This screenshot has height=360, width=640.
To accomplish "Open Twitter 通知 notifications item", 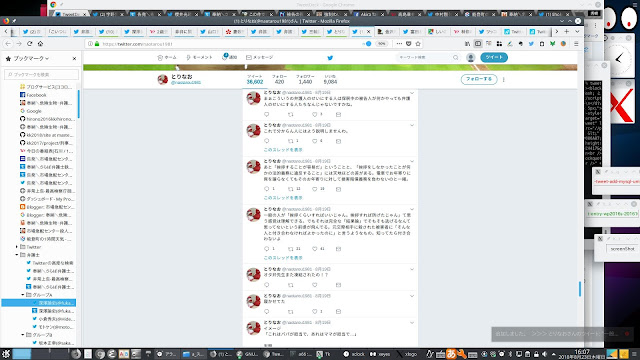I will [229, 57].
